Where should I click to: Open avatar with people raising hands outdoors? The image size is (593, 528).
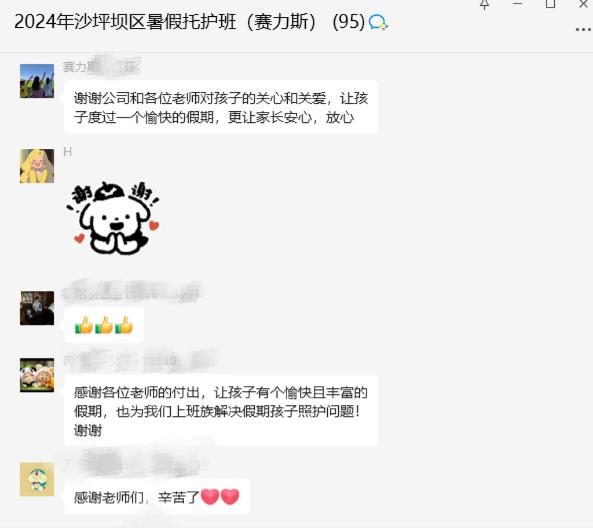[x=37, y=81]
